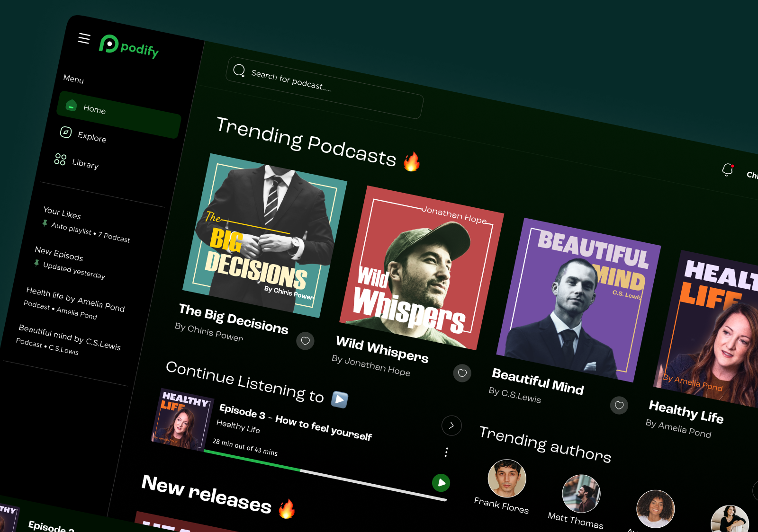The height and width of the screenshot is (532, 758).
Task: Expand the Continue Listening episode details arrow
Action: click(x=451, y=426)
